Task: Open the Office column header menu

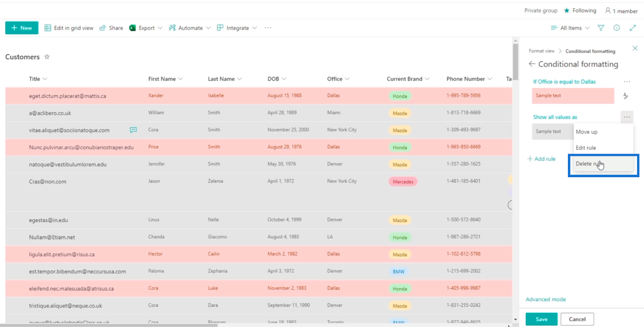Action: point(338,79)
